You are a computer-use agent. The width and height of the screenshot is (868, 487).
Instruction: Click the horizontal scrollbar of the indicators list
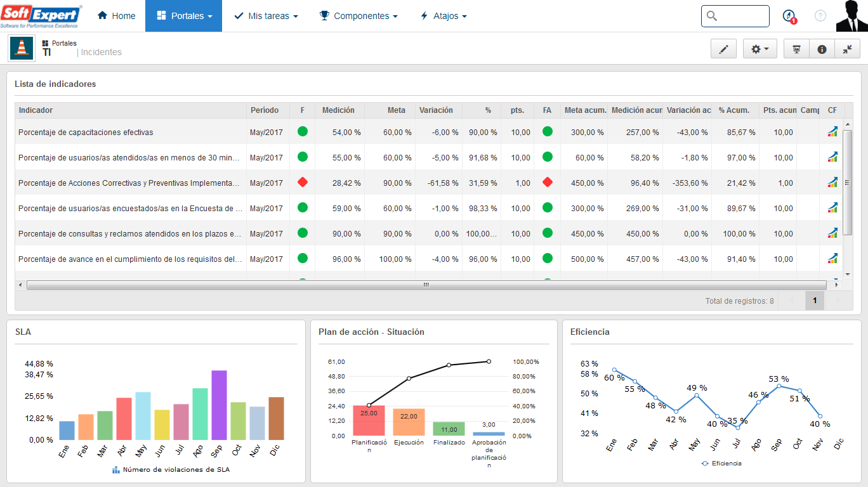coord(426,285)
